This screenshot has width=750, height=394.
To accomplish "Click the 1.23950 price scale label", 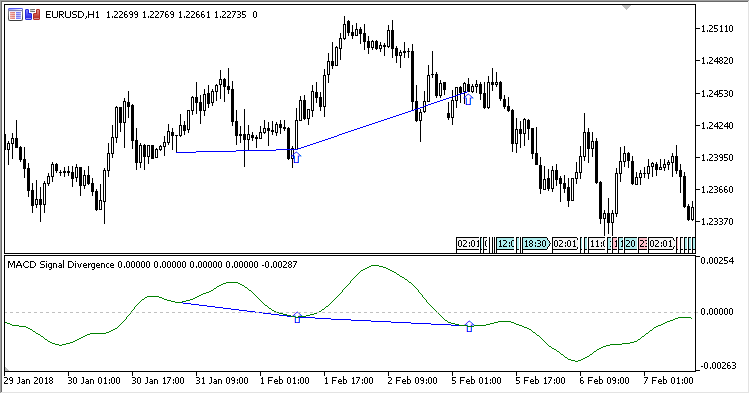I will [717, 158].
